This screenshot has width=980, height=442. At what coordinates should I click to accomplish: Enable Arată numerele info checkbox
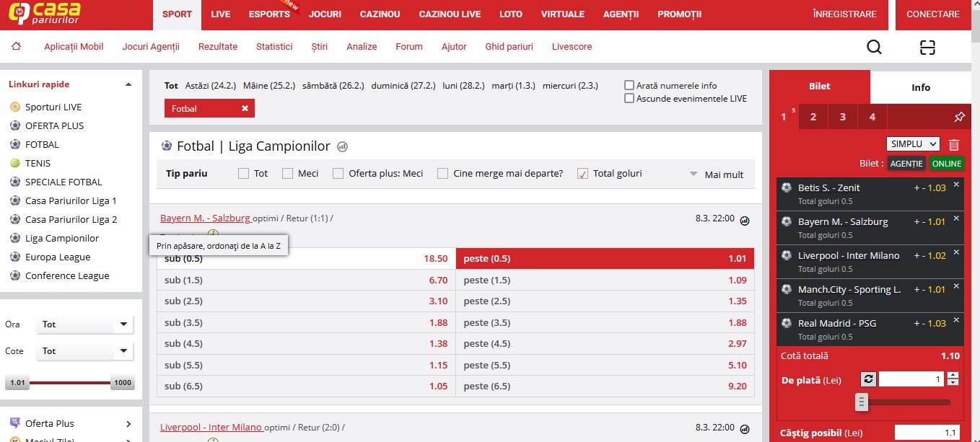(x=629, y=85)
